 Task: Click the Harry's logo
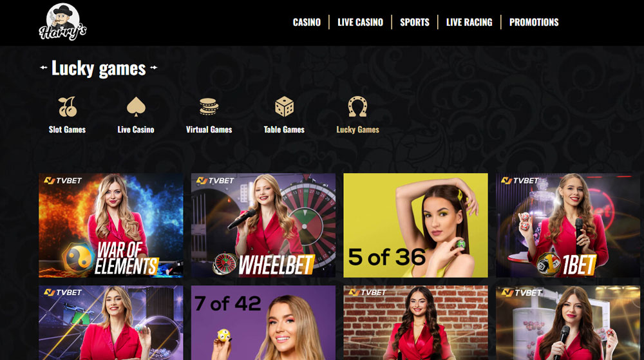(63, 22)
